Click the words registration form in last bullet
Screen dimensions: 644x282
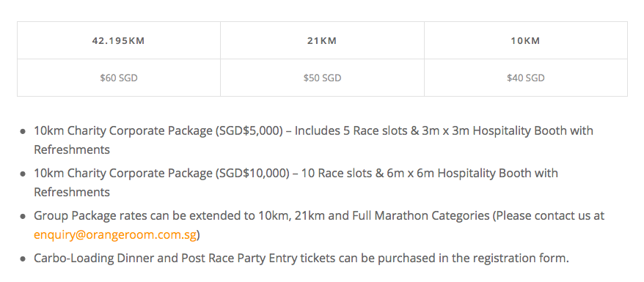click(x=520, y=259)
